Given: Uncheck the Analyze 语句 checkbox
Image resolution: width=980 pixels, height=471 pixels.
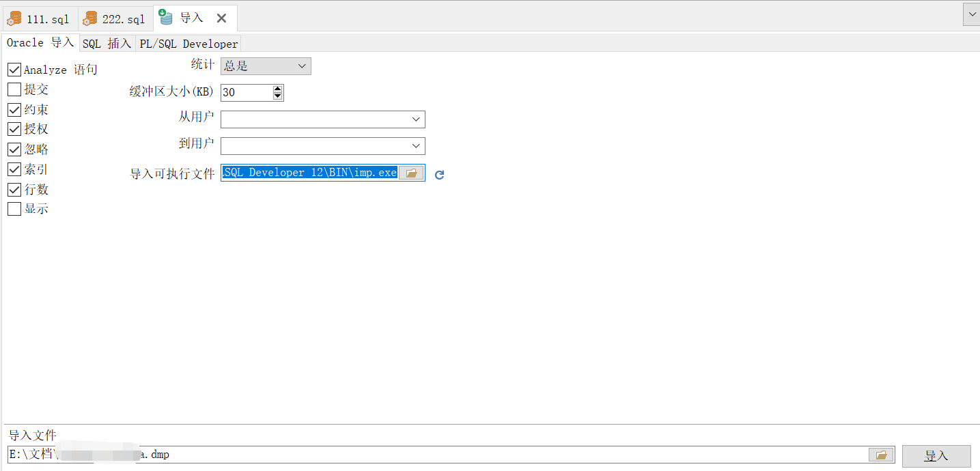Looking at the screenshot, I should point(14,70).
